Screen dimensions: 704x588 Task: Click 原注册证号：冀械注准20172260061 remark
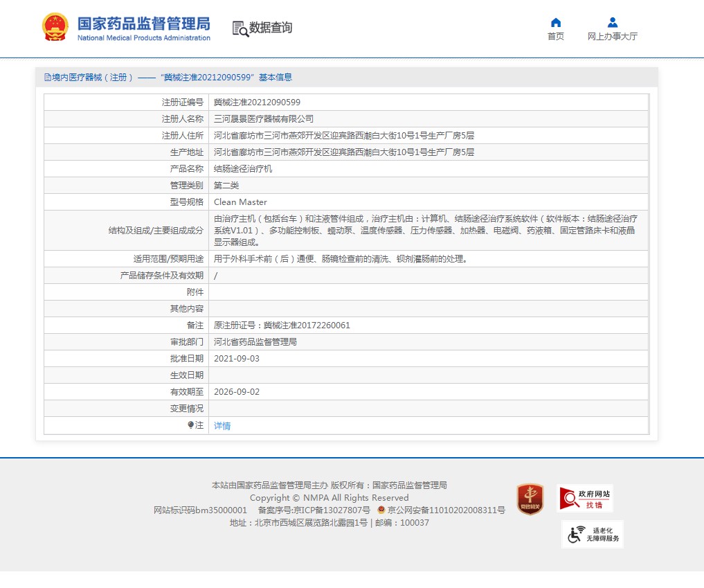[x=282, y=326]
